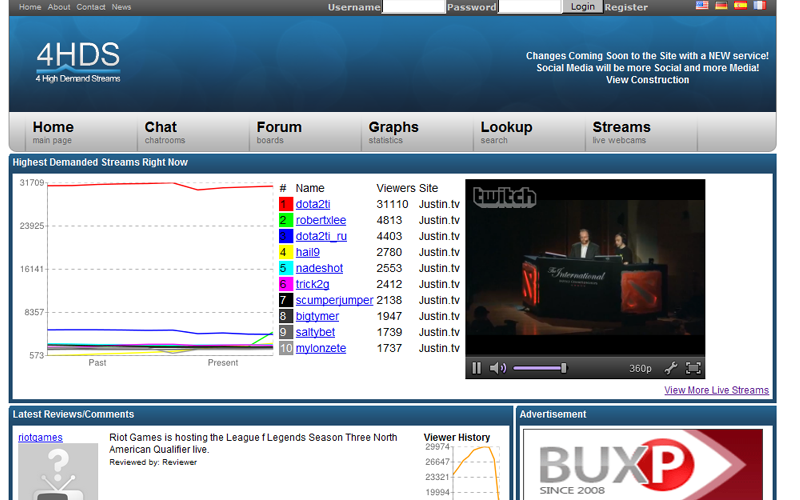Viewport: 800px width, 500px height.
Task: Open the View Construction announcement link
Action: tap(647, 80)
